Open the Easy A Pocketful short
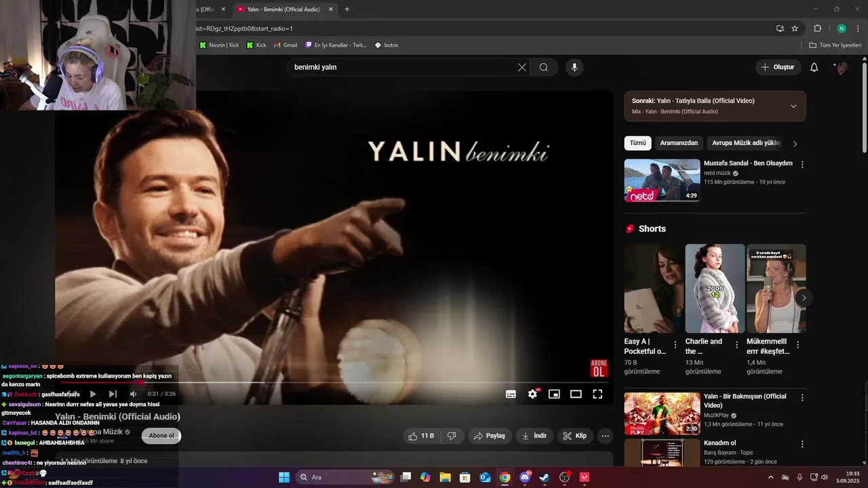 tap(653, 288)
